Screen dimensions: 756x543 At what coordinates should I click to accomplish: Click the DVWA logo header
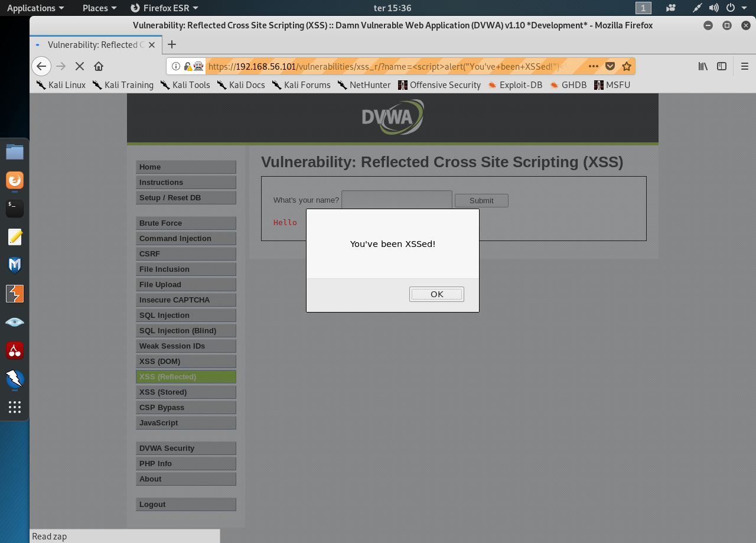point(393,117)
